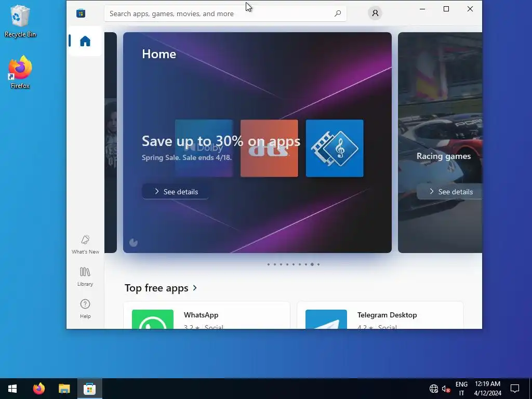Click Microsoft Store taskbar icon
The width and height of the screenshot is (532, 399).
[89, 389]
